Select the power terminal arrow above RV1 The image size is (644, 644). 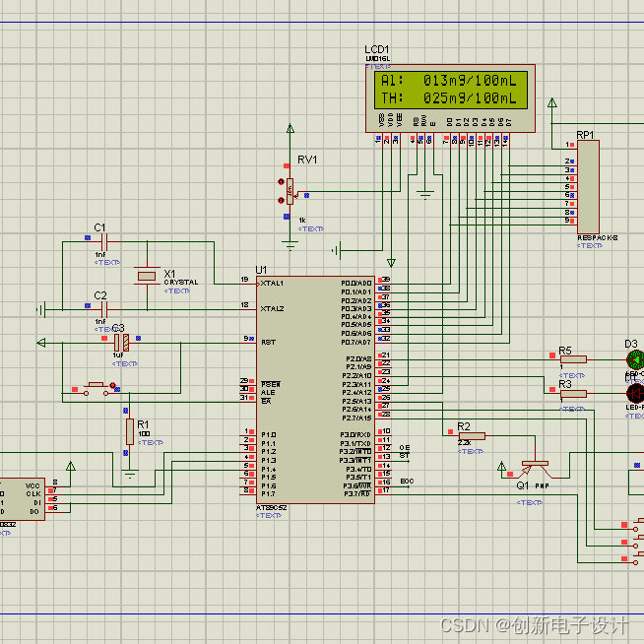[x=290, y=128]
